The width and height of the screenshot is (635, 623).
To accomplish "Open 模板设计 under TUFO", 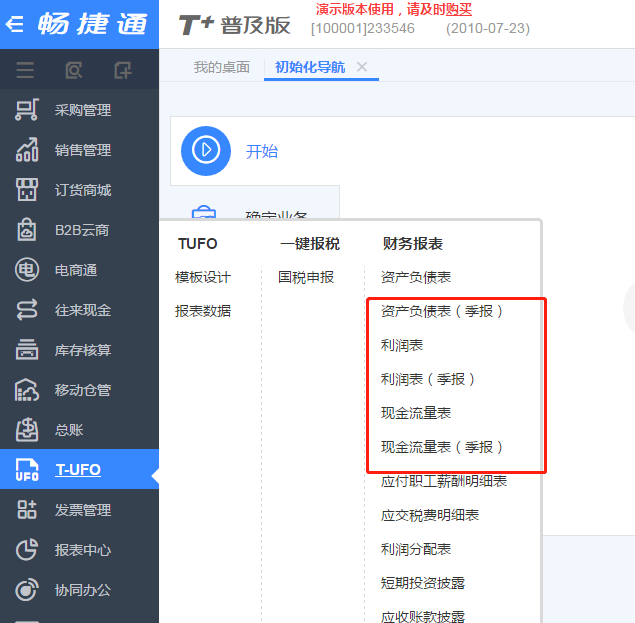I will point(203,277).
